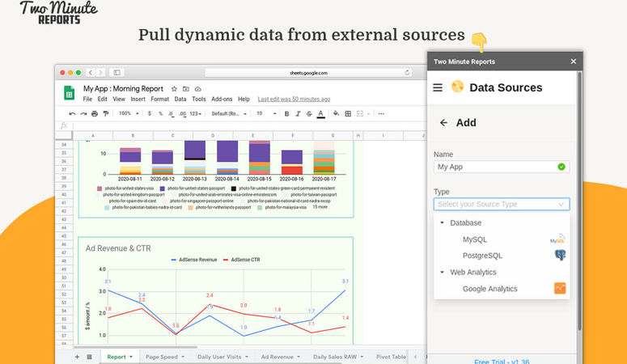Open the File menu
This screenshot has height=364, width=627.
[87, 99]
